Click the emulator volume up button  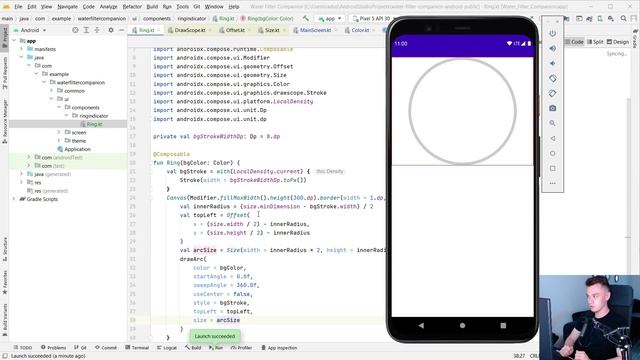[552, 48]
